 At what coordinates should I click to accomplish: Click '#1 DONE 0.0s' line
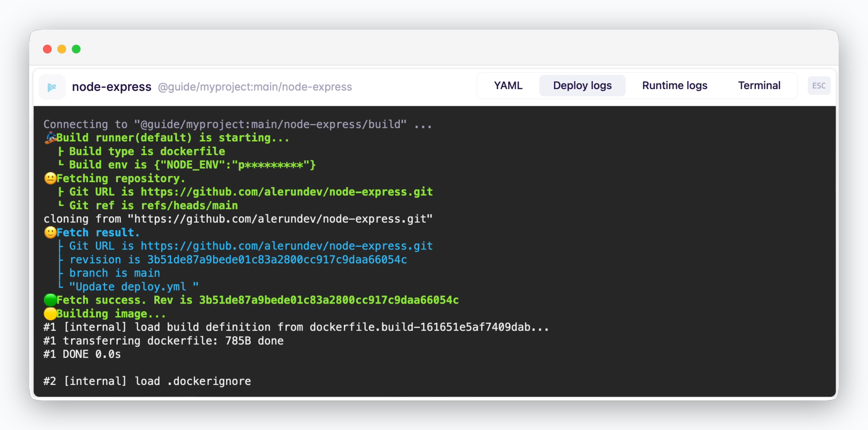(82, 354)
